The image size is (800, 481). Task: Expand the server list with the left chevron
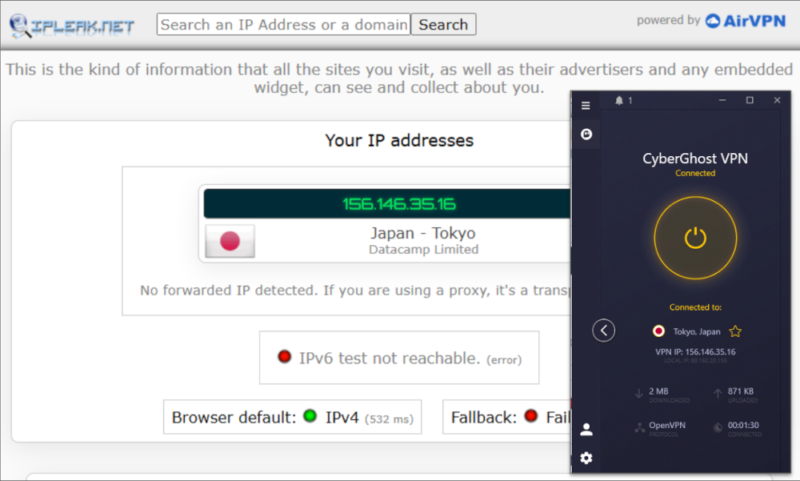[604, 331]
